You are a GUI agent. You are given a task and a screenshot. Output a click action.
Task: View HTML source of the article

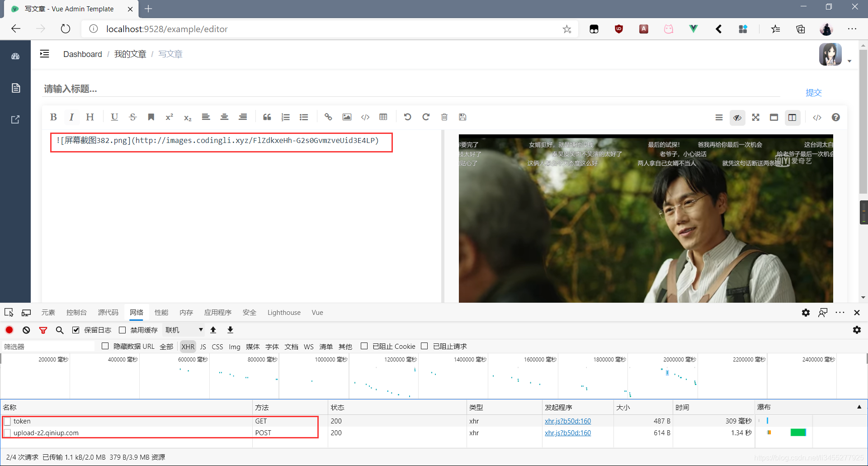tap(817, 118)
